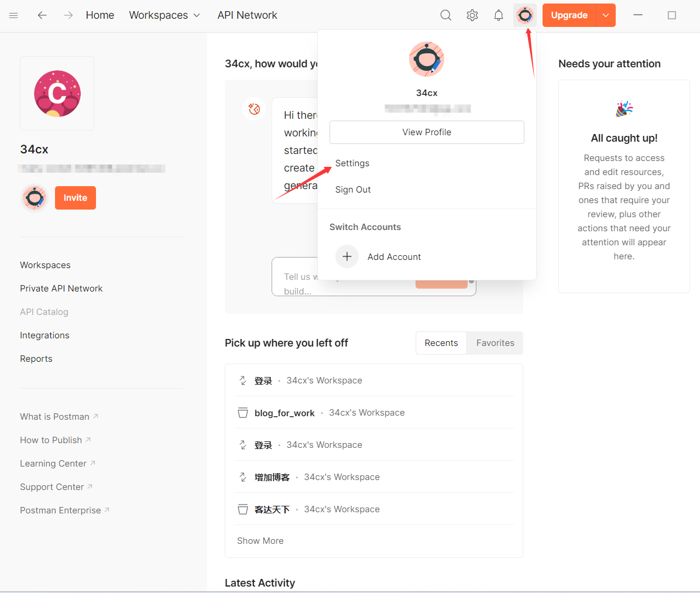
Task: Click the 34cx team name in sidebar
Action: click(34, 149)
